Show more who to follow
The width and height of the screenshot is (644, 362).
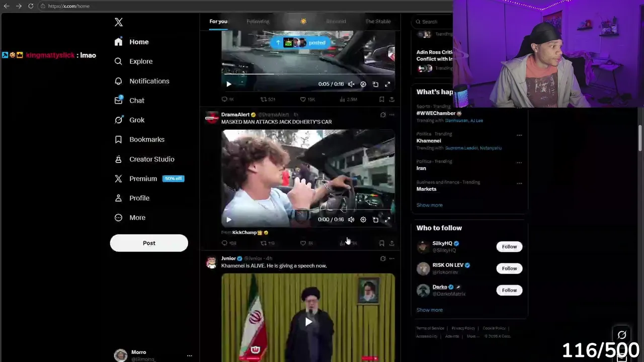point(429,310)
